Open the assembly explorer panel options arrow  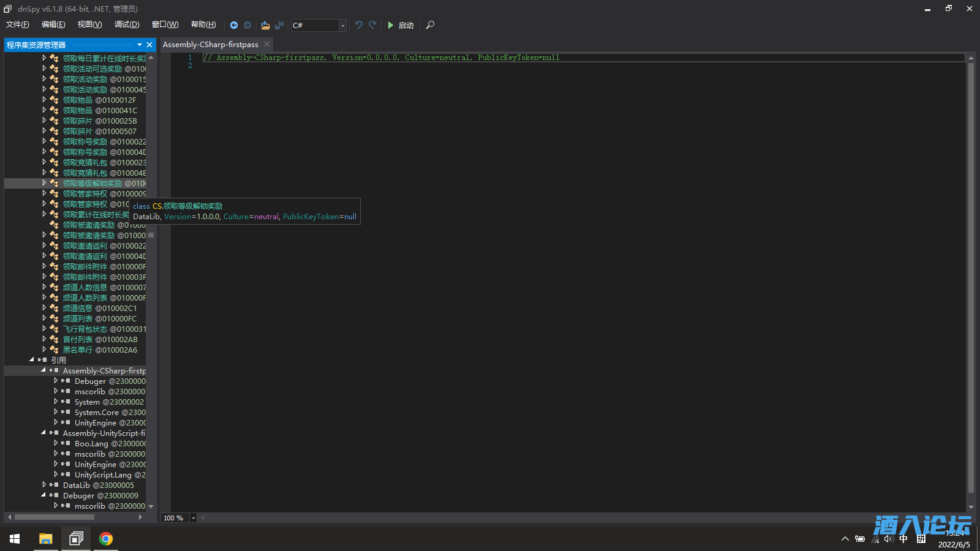click(140, 45)
